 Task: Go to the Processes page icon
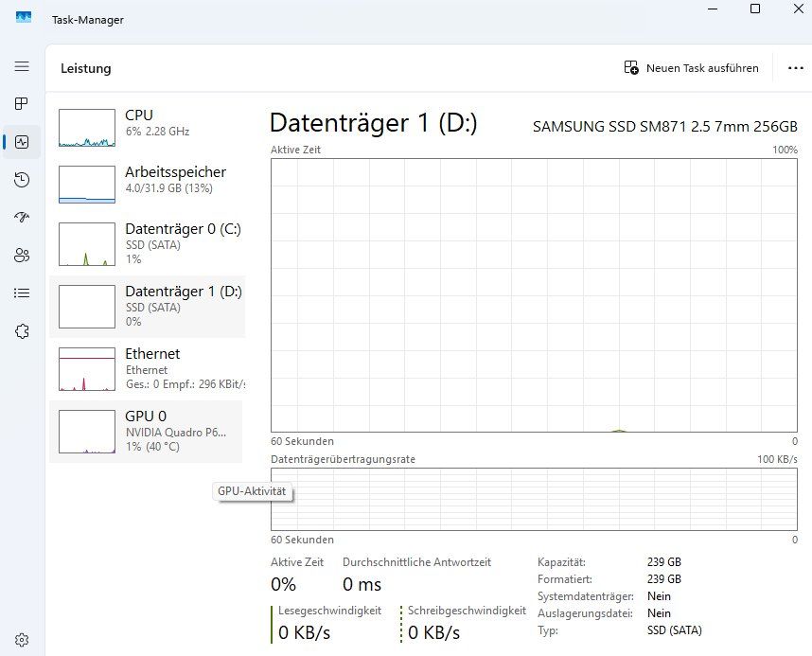(x=22, y=103)
